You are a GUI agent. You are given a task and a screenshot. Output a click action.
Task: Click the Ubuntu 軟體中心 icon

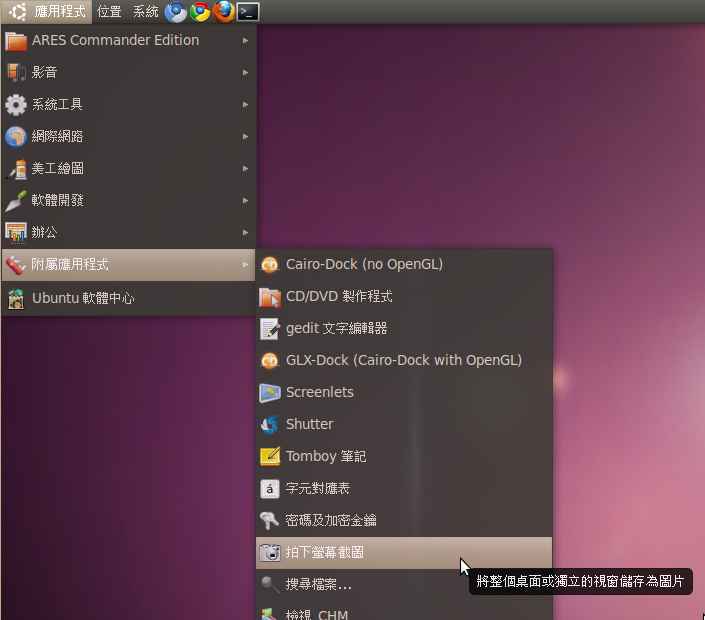point(16,299)
